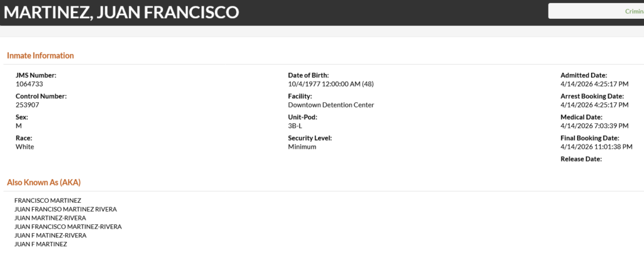
Task: Click the Race value White
Action: (x=25, y=146)
